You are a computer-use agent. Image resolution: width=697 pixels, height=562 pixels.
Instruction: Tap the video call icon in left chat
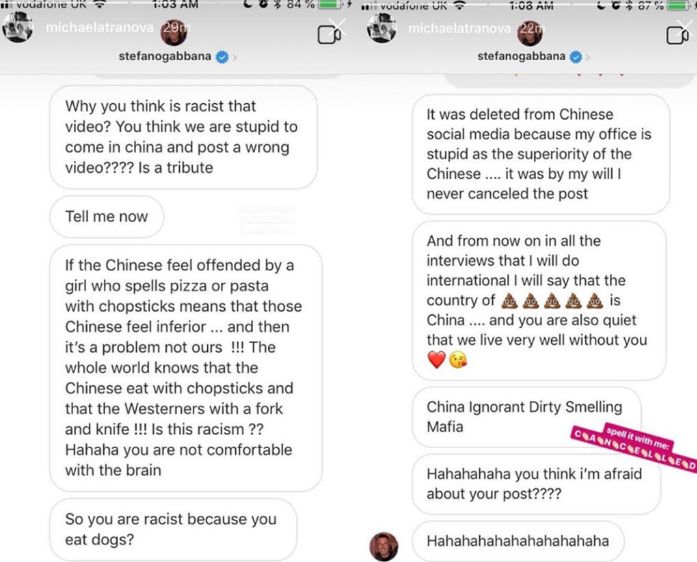pos(329,35)
